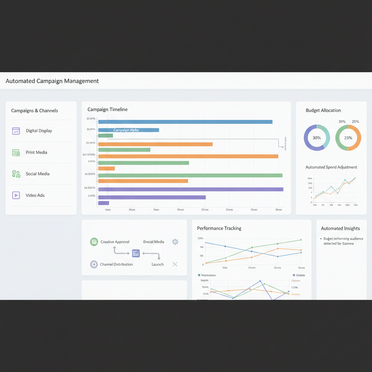Click the Automated Spend Adjustment heading
Viewport: 372px width, 372px height.
[x=331, y=167]
